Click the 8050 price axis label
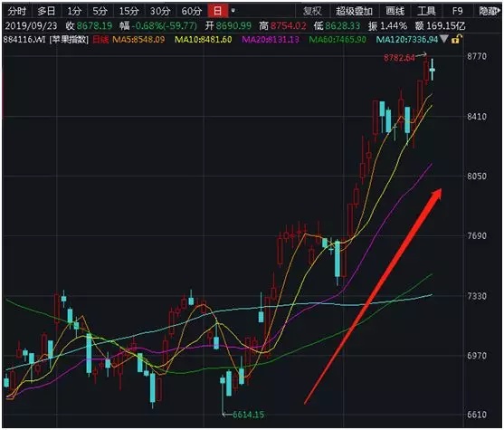Image resolution: width=504 pixels, height=430 pixels. (x=477, y=177)
